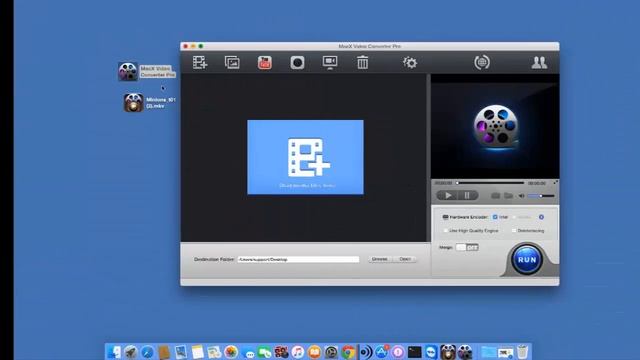Take a snapshot with camera icon
The width and height of the screenshot is (640, 360).
[496, 196]
